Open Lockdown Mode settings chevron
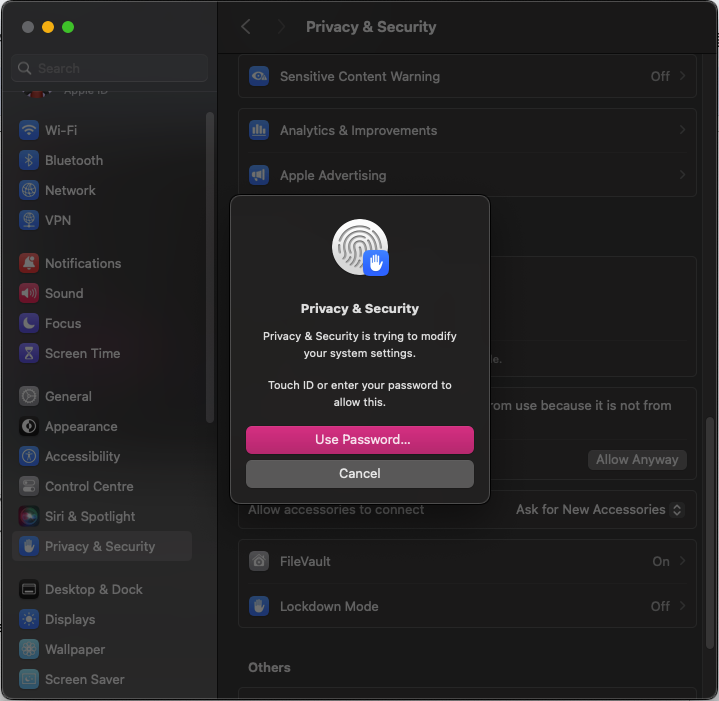Image resolution: width=719 pixels, height=701 pixels. [682, 606]
